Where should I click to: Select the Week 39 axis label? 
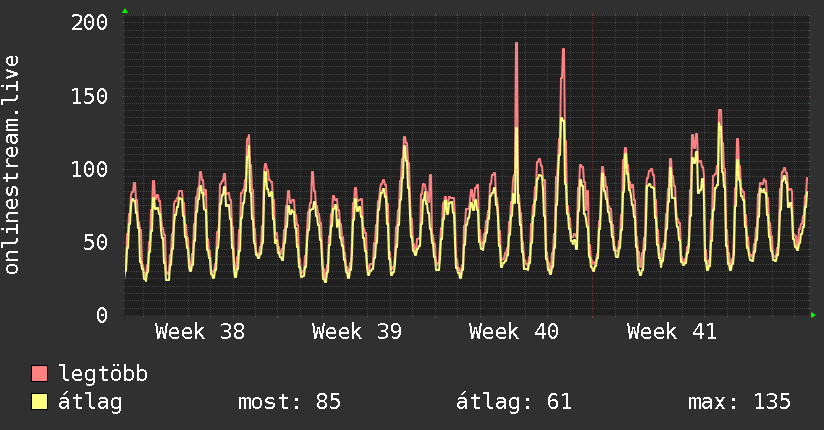(x=357, y=332)
